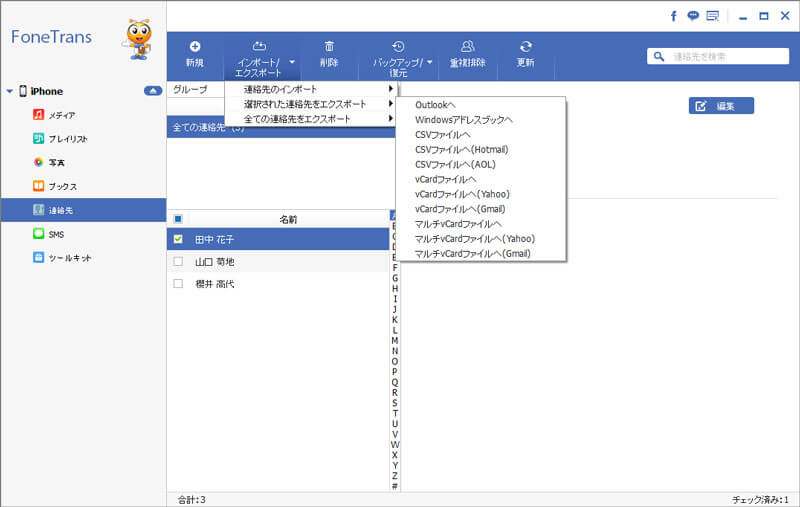Jump to letter G in index

click(394, 278)
